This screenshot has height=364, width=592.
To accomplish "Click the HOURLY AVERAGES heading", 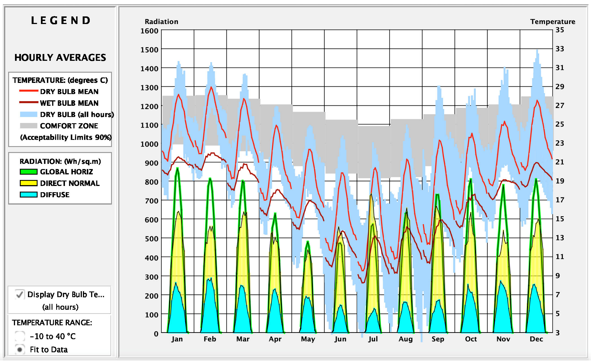I will pyautogui.click(x=60, y=58).
